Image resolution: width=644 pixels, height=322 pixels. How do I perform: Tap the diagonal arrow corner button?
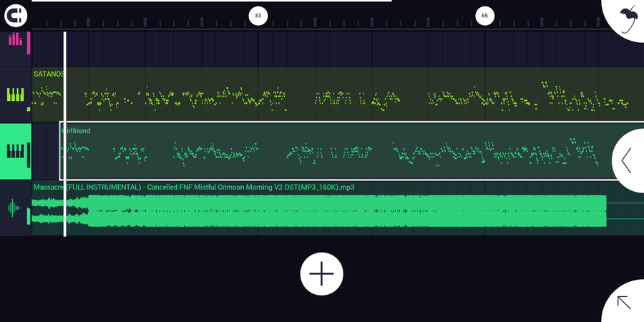coord(624,302)
